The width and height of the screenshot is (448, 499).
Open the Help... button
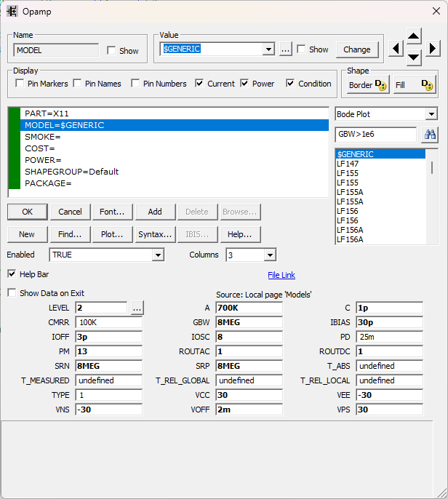tap(240, 234)
